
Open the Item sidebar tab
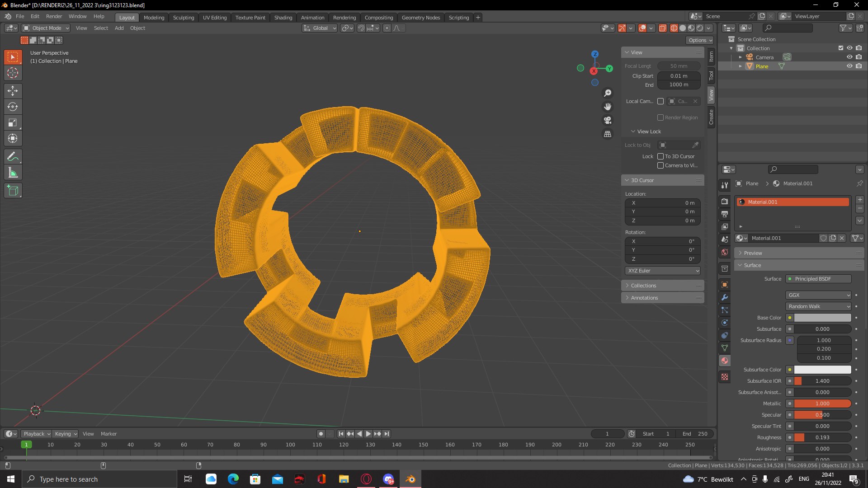tap(711, 56)
